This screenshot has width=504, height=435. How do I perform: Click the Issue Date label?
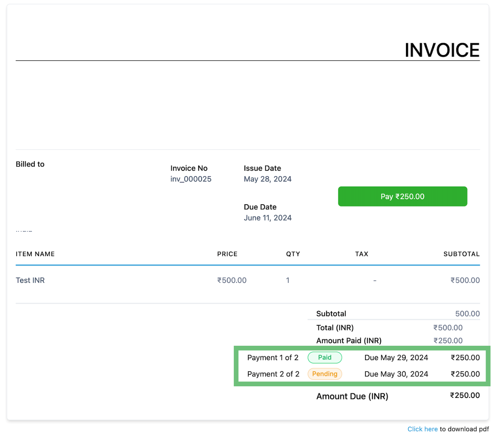(262, 168)
